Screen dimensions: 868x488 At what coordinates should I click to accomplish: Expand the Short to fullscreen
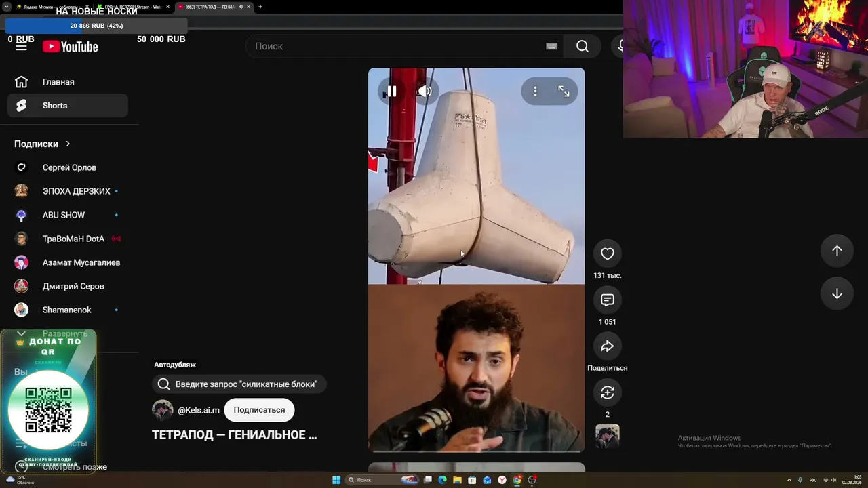tap(564, 91)
